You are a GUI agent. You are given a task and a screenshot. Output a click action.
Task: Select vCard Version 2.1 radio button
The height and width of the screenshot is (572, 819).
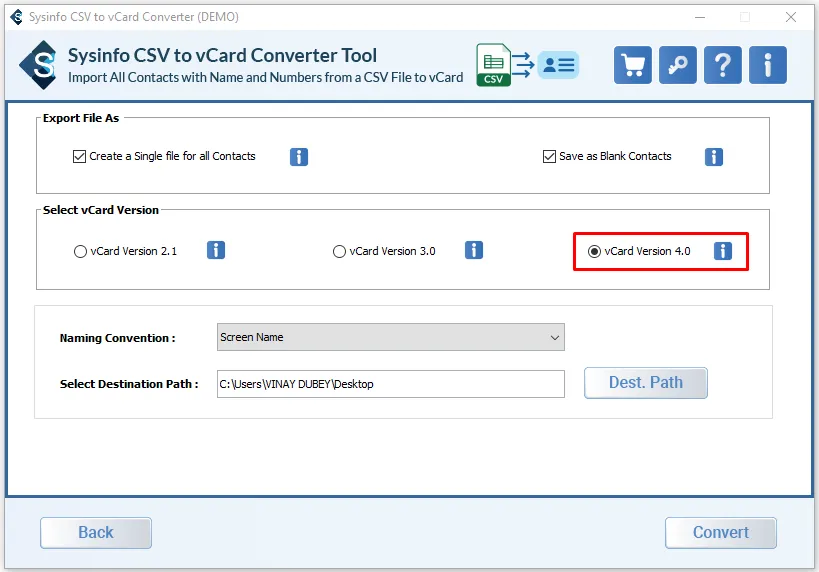click(x=80, y=252)
